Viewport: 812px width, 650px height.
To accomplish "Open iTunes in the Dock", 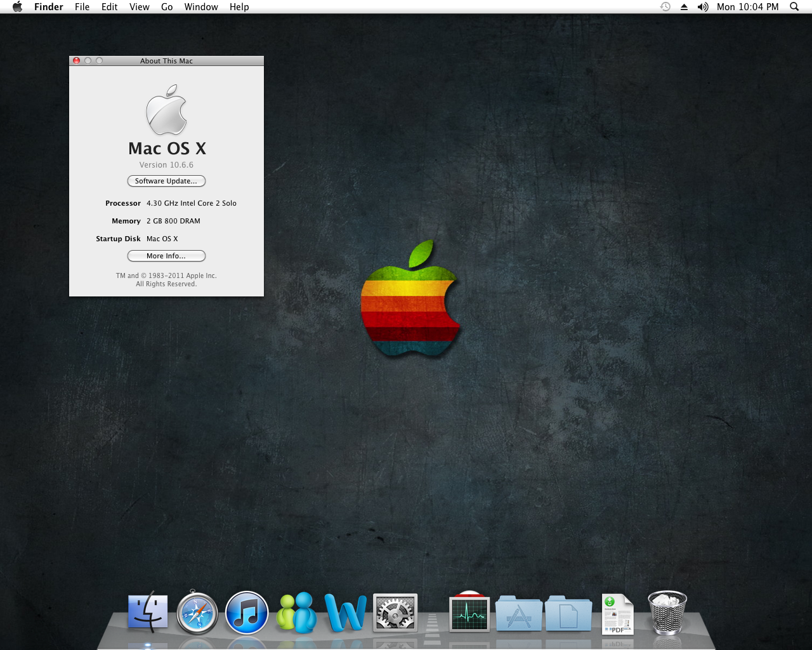I will click(247, 613).
